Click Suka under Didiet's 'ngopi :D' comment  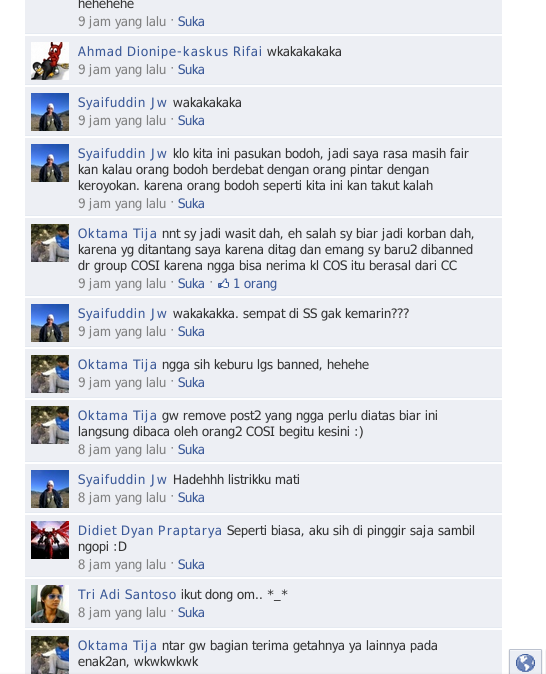pos(191,564)
